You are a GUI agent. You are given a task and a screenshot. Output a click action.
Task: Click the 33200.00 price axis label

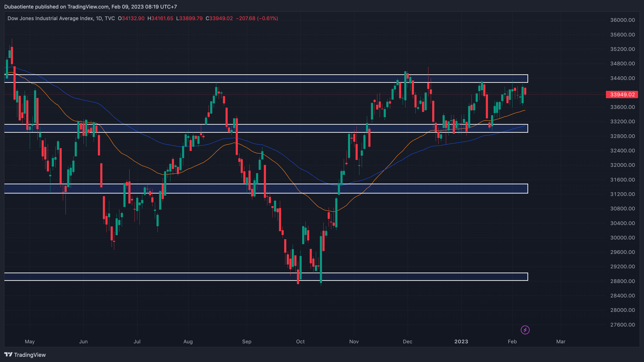point(622,122)
